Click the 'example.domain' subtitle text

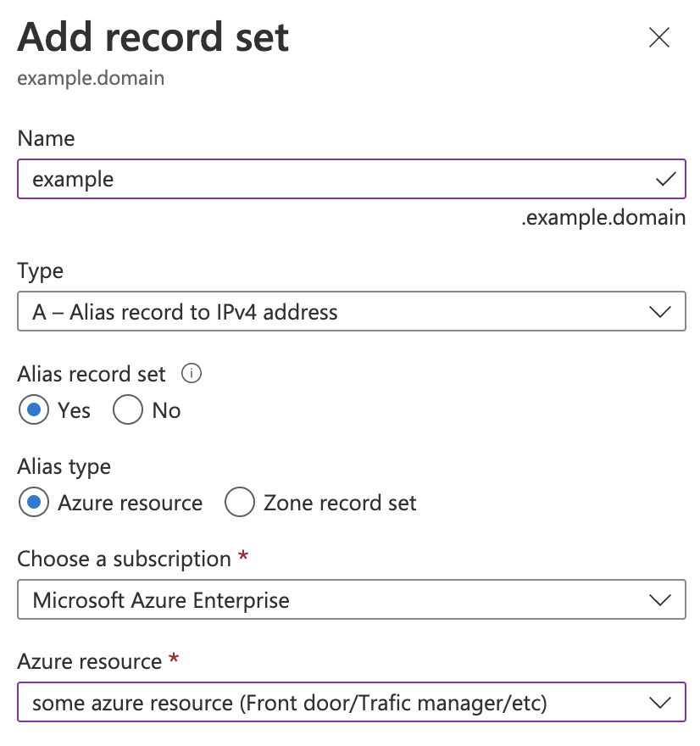91,78
